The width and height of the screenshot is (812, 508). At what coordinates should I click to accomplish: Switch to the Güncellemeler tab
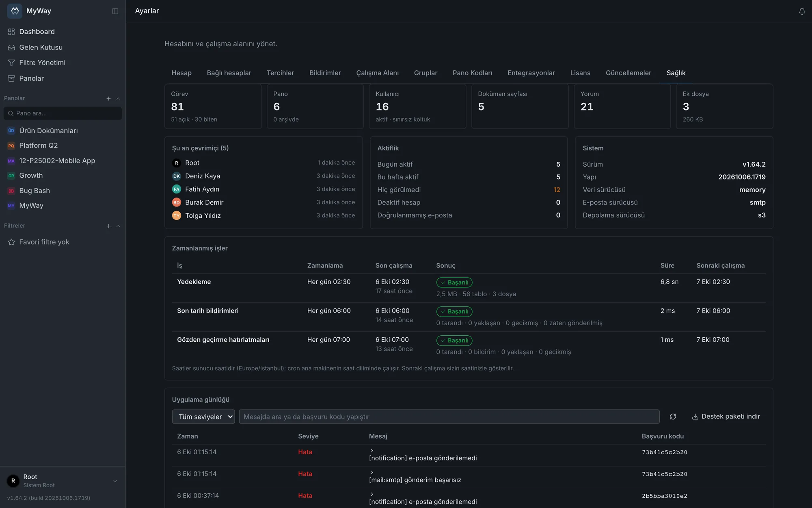coord(628,73)
